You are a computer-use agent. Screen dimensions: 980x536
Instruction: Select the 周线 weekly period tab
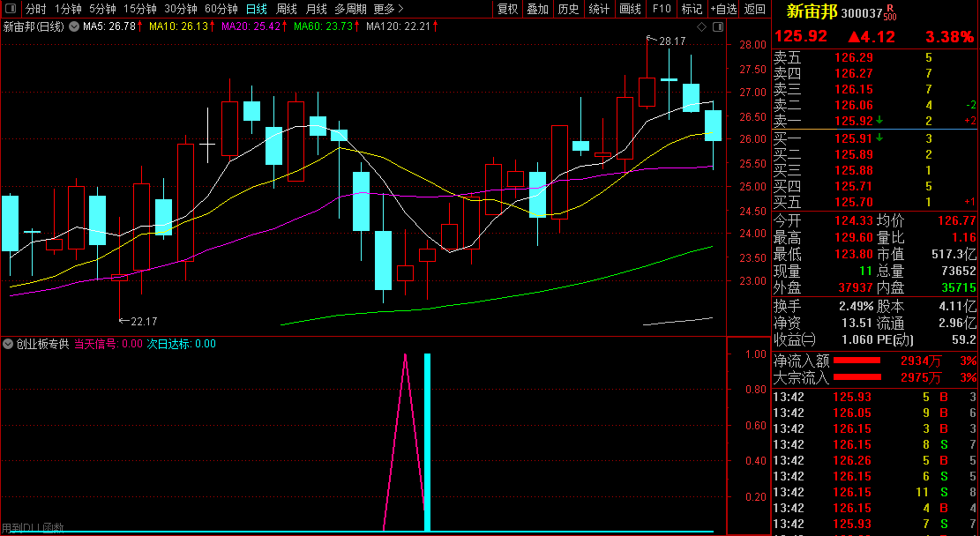(287, 9)
